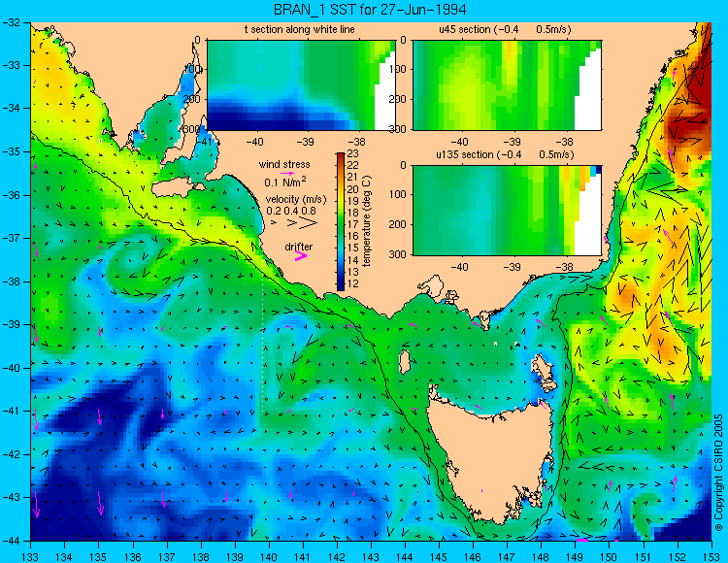The height and width of the screenshot is (563, 728).
Task: Click latitude label '-32' on left axis
Action: [x=11, y=21]
